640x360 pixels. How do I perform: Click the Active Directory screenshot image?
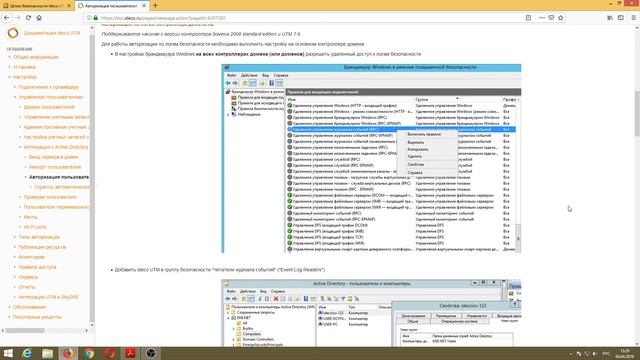click(x=371, y=313)
